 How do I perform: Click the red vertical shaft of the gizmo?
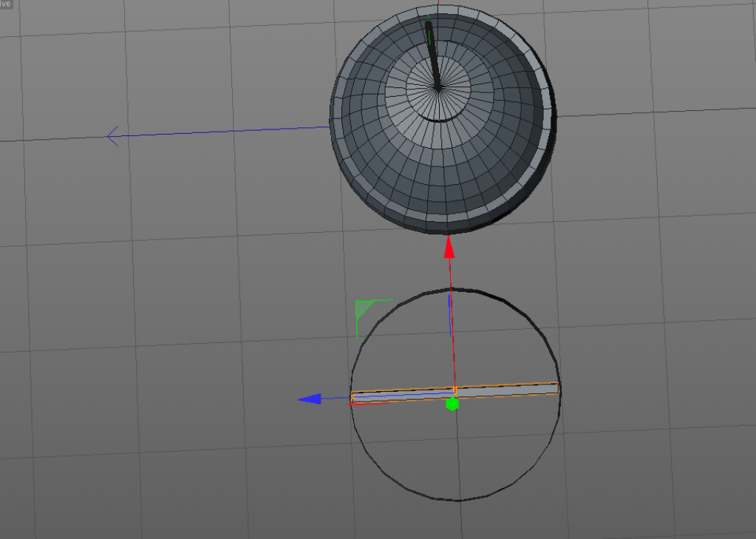coord(450,325)
